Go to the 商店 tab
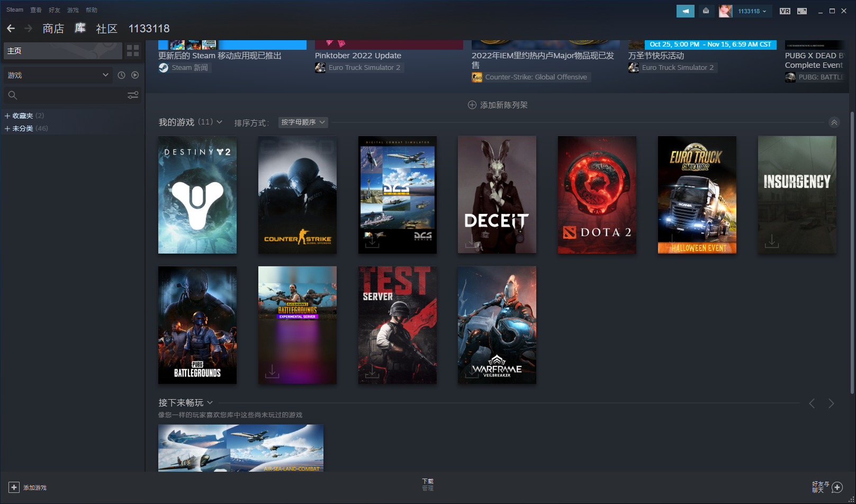 point(53,29)
